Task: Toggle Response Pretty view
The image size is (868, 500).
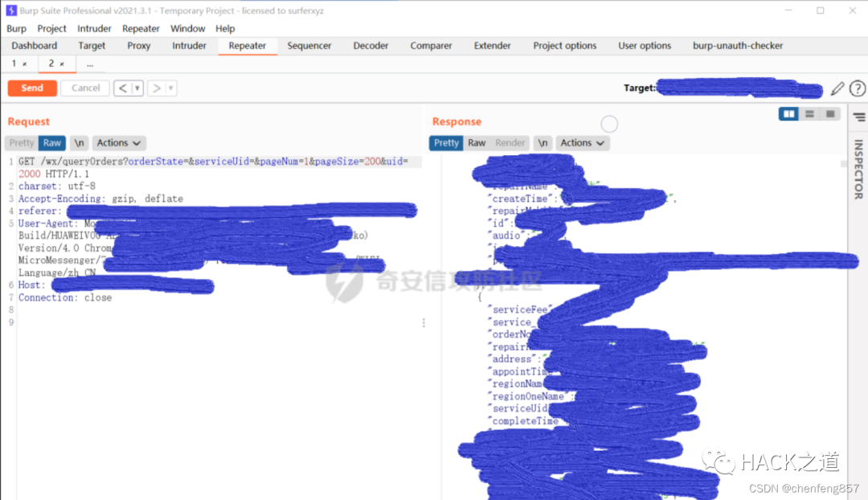Action: [x=446, y=143]
